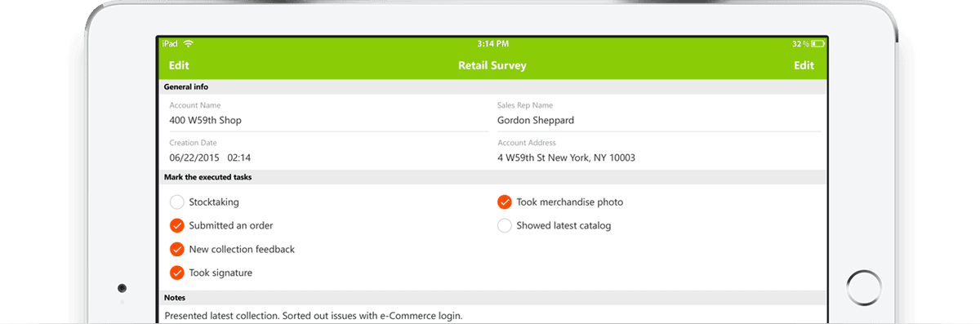Uncheck Took signature task
The width and height of the screenshot is (980, 324).
(177, 273)
